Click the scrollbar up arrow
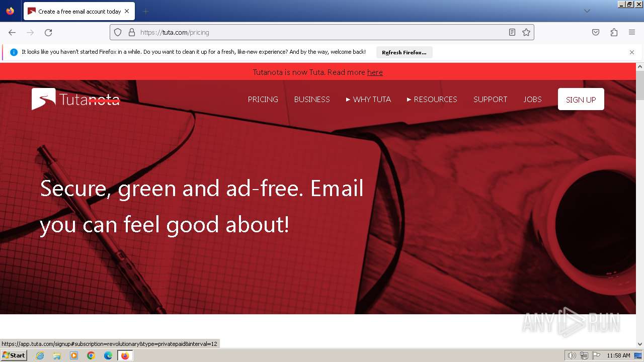This screenshot has height=362, width=644. coord(640,67)
